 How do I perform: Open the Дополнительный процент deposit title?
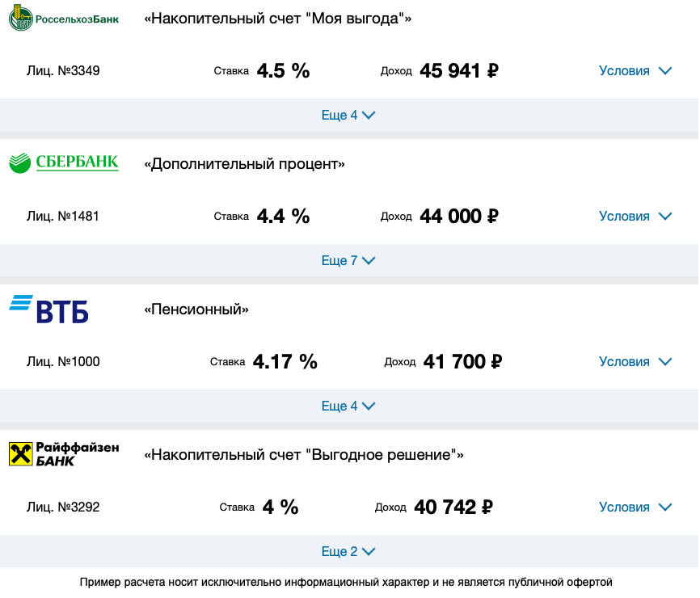tap(244, 164)
